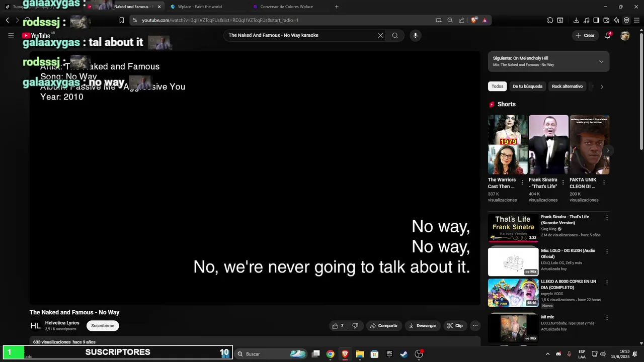Open the media control music note icon
This screenshot has width=644, height=362.
point(586,20)
